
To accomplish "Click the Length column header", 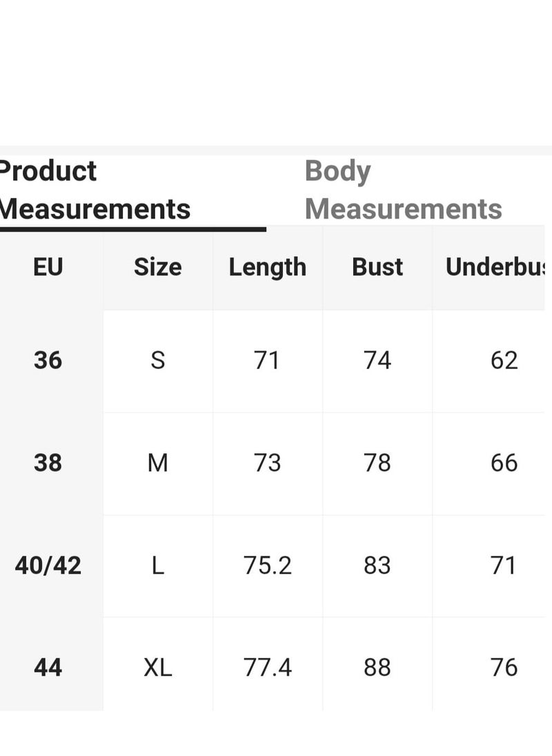I will click(268, 268).
